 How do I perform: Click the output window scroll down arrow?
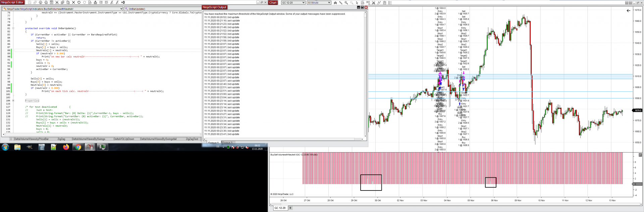coord(365,136)
